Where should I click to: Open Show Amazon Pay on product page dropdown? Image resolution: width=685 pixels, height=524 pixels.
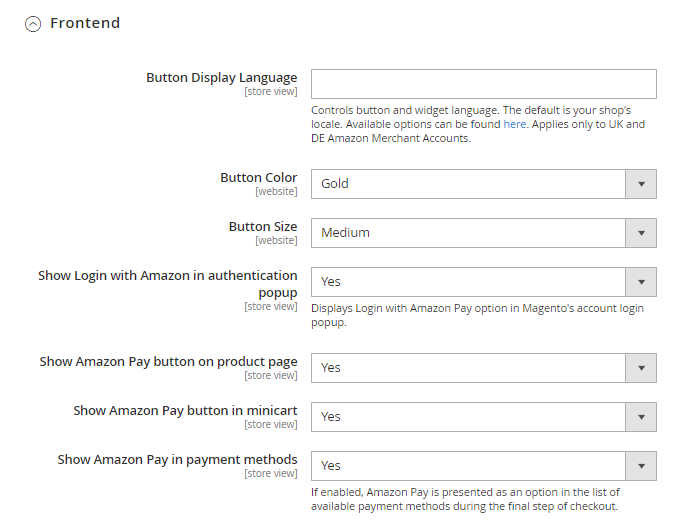[x=468, y=368]
